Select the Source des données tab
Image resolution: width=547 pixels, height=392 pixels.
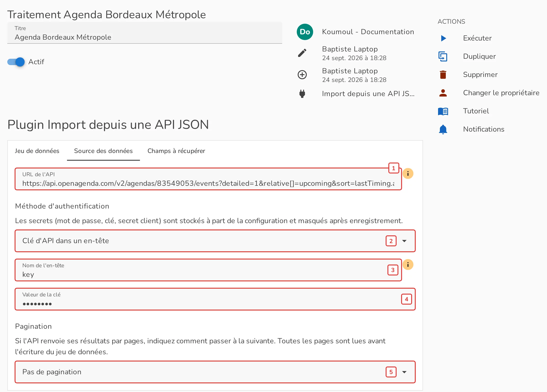[103, 151]
